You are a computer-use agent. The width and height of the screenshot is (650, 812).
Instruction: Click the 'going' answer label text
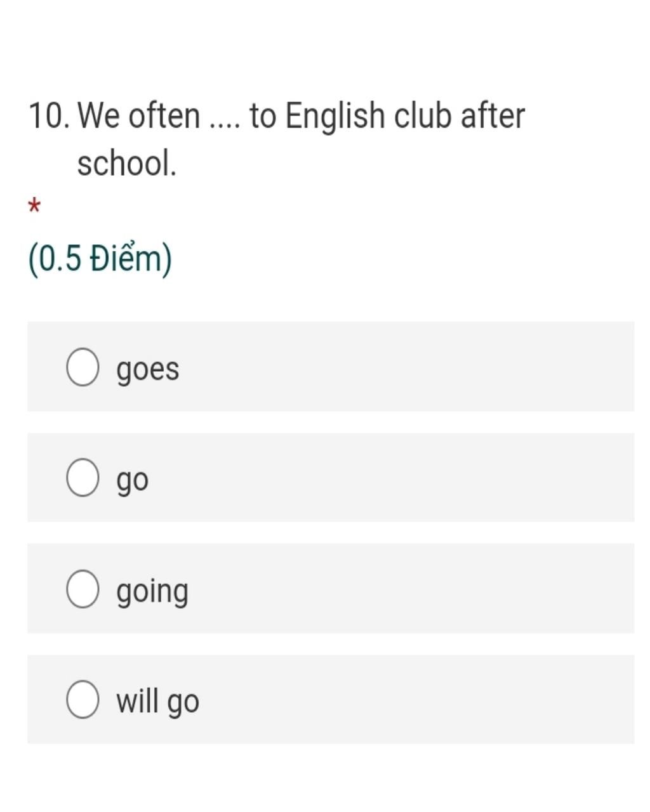click(152, 591)
